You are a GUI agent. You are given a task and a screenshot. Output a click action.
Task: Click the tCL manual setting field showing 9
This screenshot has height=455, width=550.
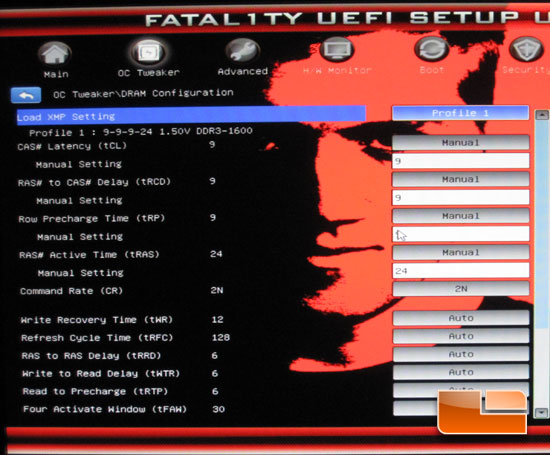(461, 161)
